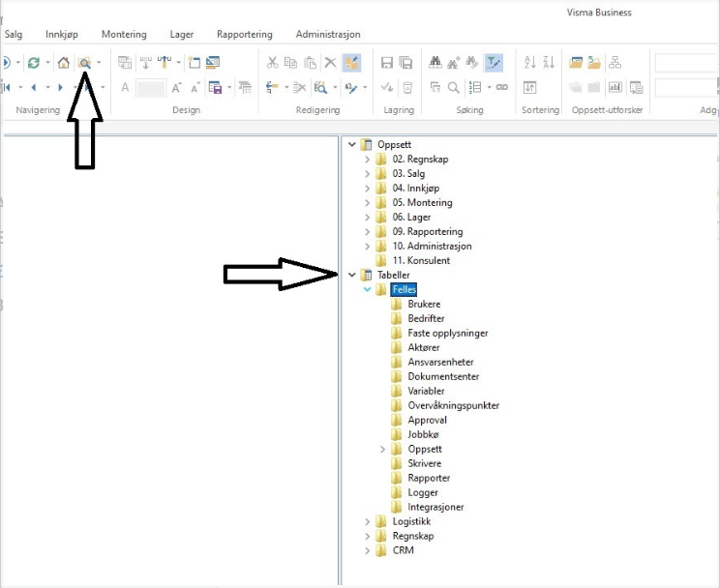Click the hierarchy structure icon
This screenshot has width=720, height=588.
click(x=615, y=63)
